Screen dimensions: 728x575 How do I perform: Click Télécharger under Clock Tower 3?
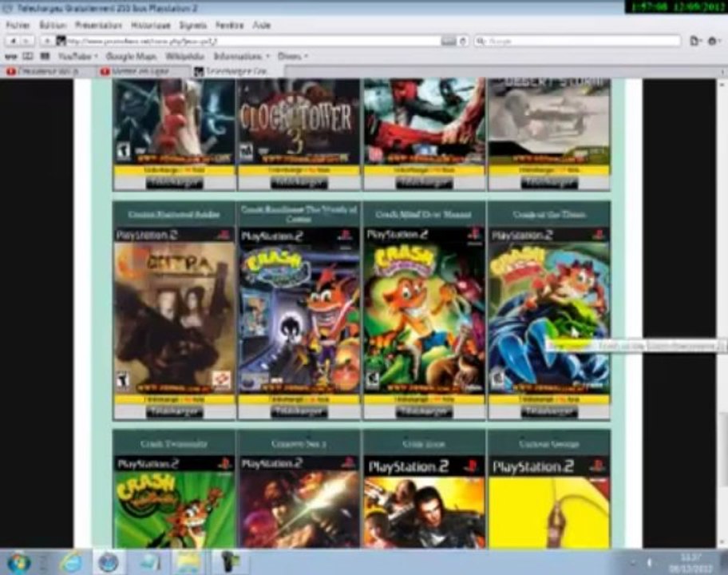coord(299,183)
